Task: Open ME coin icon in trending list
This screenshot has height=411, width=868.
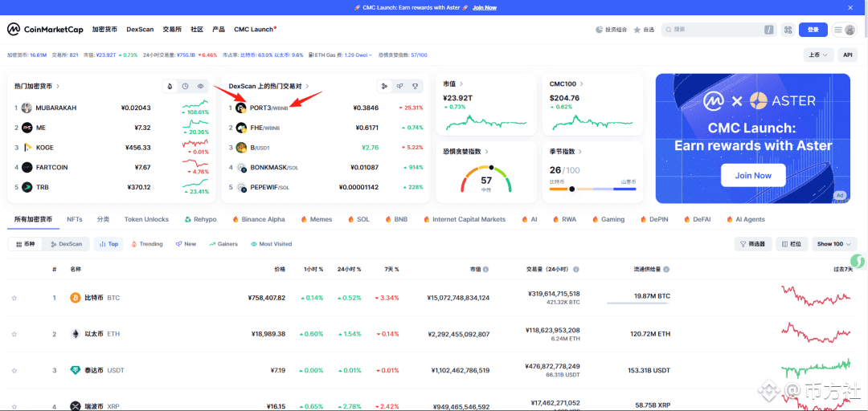Action: [27, 128]
